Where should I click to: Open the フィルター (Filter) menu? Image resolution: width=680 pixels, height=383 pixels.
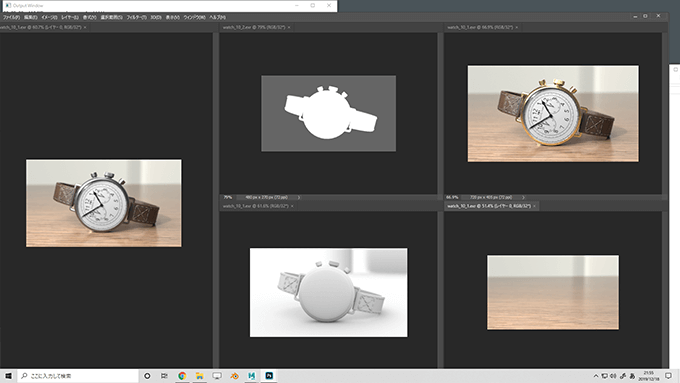coord(137,17)
